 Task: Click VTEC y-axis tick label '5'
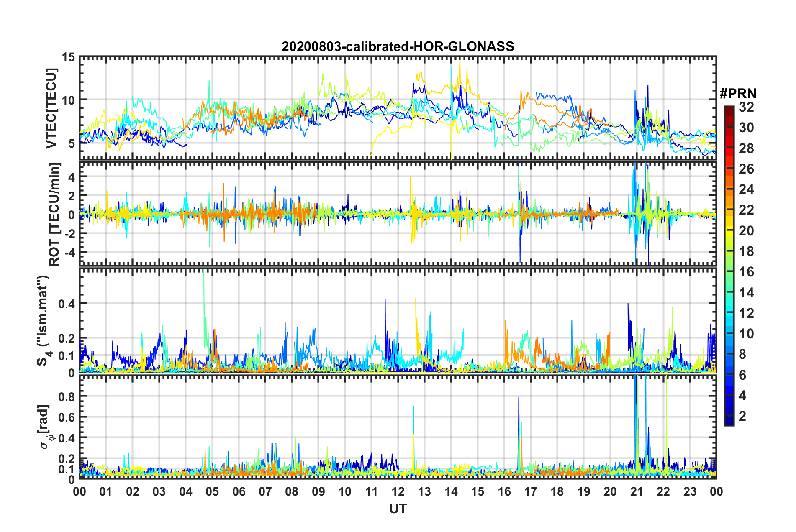pos(72,143)
